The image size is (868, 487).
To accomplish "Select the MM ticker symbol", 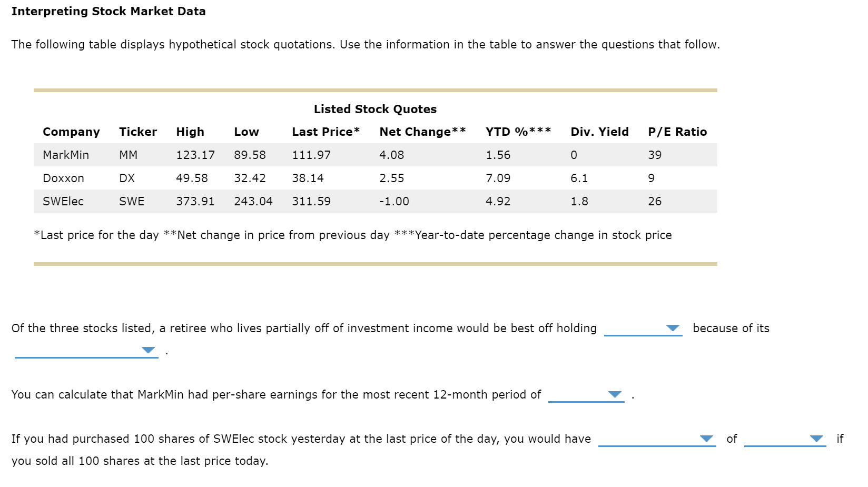I will (129, 155).
